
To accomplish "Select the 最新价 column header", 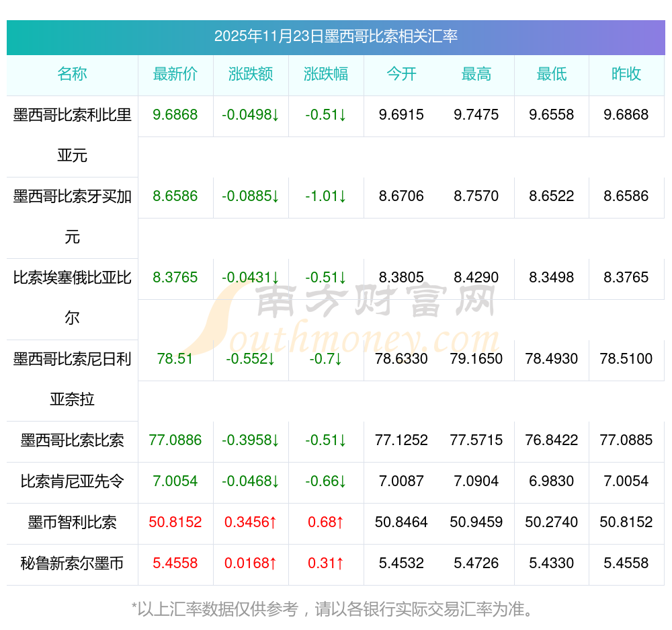I will pos(175,74).
